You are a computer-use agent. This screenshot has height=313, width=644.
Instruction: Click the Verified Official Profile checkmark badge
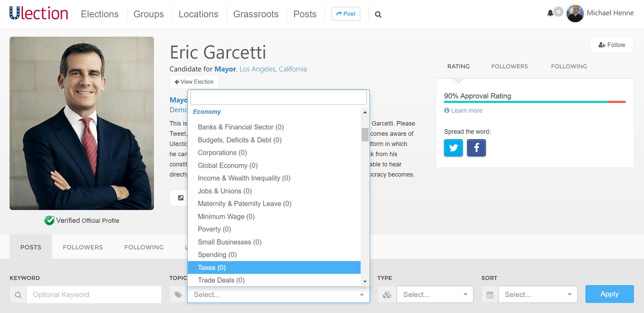tap(50, 220)
